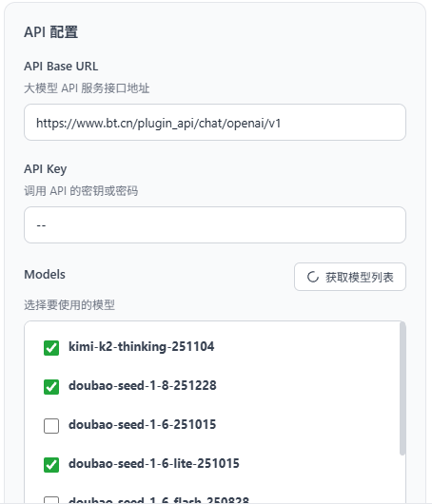Click the doubao-seed-1-6-251015 model name

coord(142,425)
